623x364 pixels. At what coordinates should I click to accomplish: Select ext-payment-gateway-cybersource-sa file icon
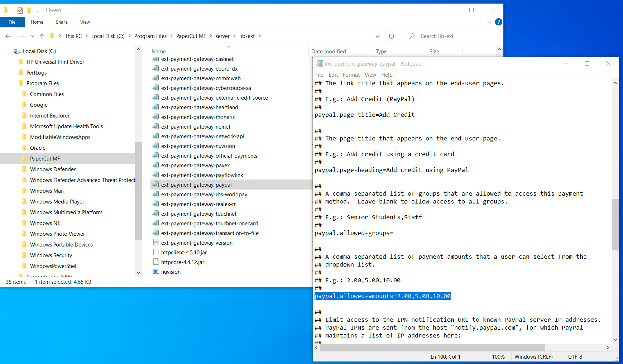pos(155,88)
